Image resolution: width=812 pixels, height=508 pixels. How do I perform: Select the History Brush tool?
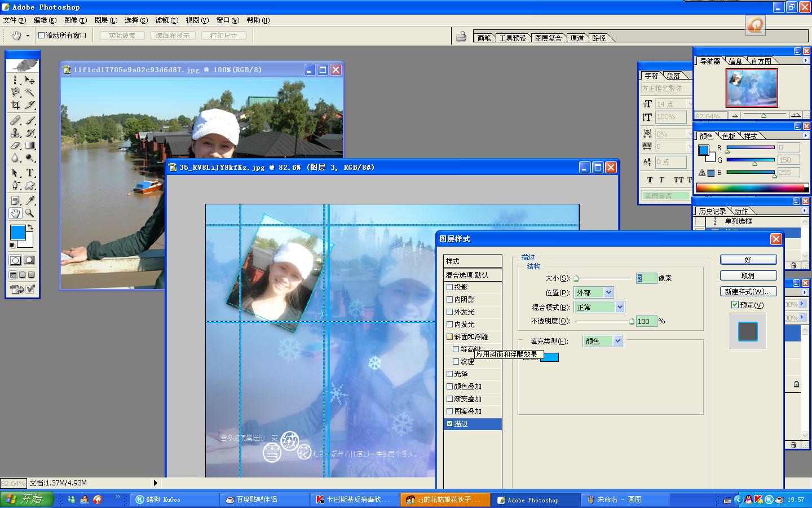click(x=30, y=133)
